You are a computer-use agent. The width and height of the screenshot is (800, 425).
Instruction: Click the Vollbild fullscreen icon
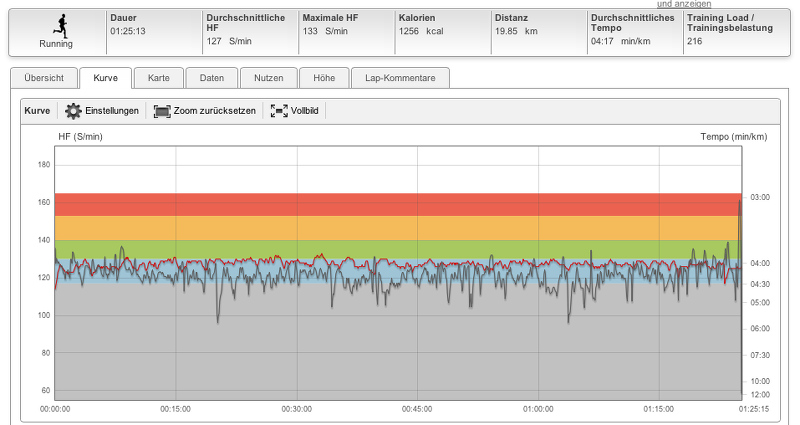click(279, 111)
